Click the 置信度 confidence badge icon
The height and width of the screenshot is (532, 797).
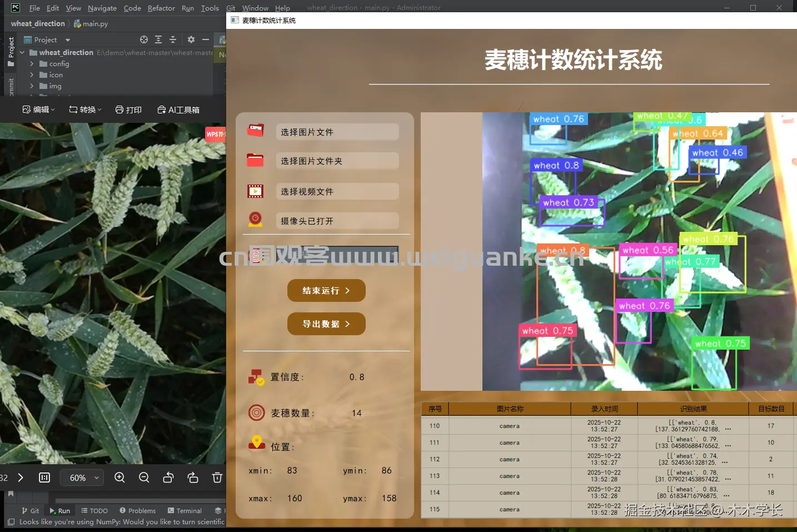coord(256,377)
